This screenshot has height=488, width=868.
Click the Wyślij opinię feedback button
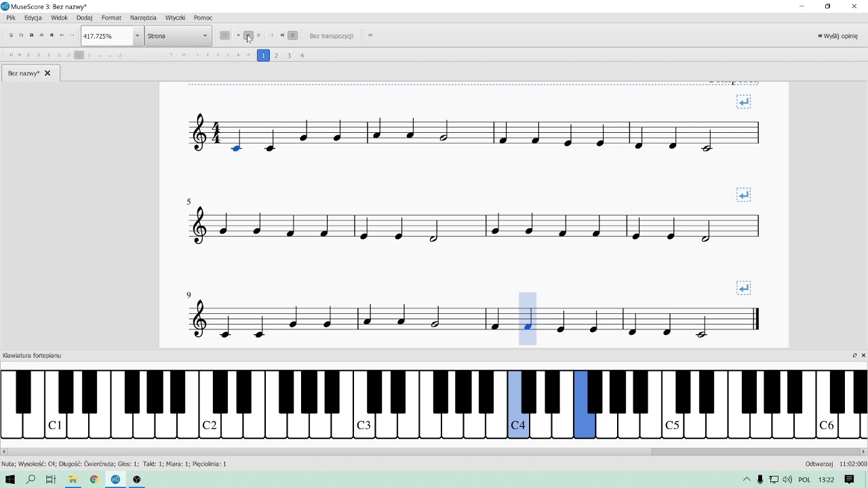coord(838,36)
